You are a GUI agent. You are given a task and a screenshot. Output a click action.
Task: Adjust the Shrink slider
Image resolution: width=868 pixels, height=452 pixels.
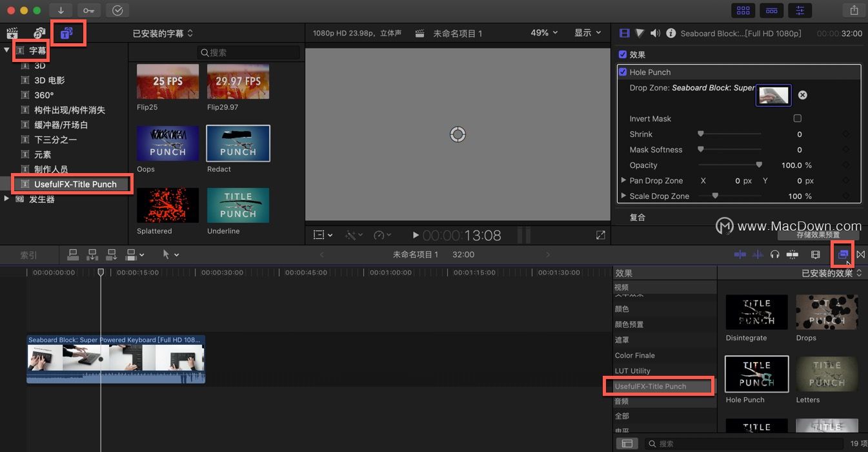pos(730,134)
